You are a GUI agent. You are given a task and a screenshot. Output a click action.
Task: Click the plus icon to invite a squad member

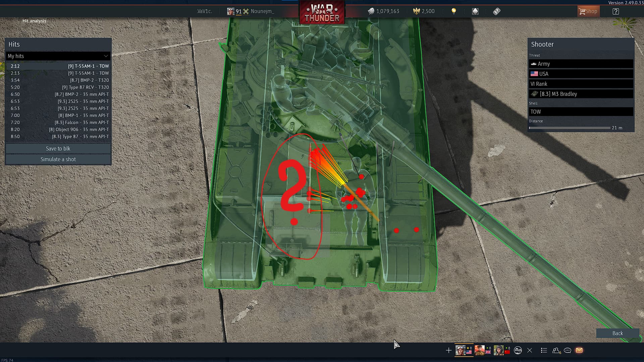point(448,350)
